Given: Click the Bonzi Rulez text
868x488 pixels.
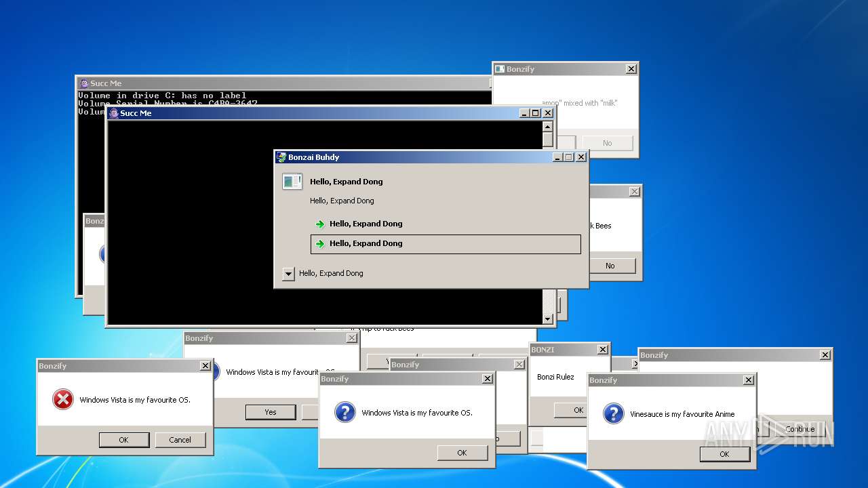Looking at the screenshot, I should pos(555,377).
